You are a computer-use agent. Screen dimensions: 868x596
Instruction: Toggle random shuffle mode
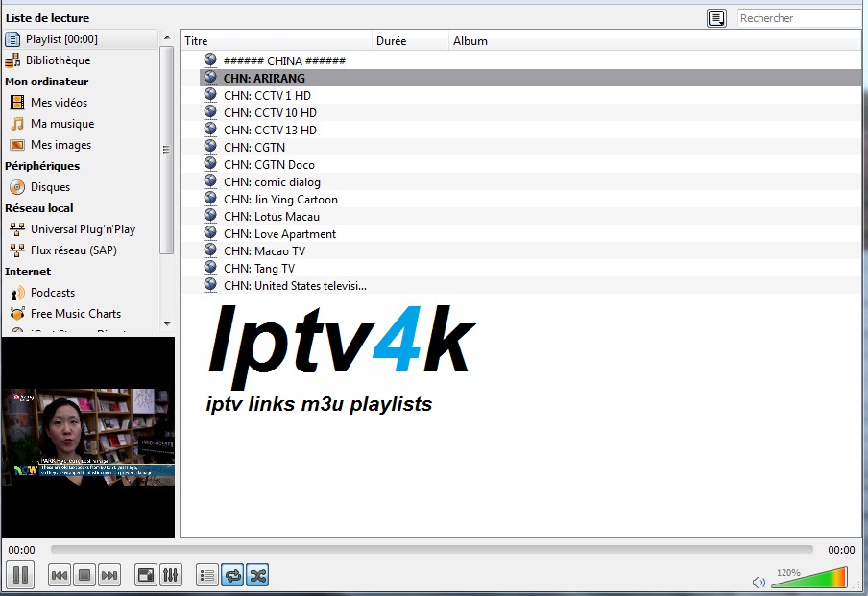pos(257,576)
